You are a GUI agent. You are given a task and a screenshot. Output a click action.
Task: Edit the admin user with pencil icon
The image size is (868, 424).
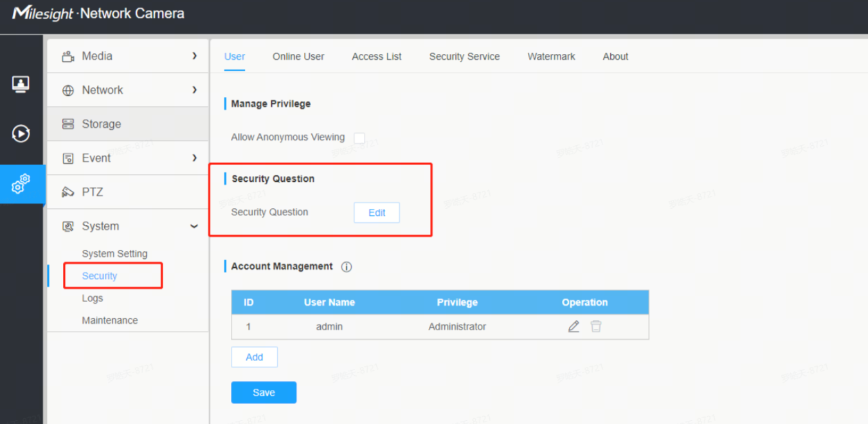click(574, 326)
